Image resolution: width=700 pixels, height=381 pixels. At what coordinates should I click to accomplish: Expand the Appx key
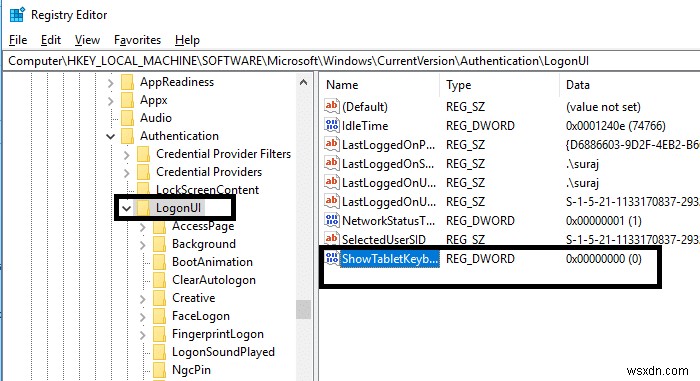(110, 101)
